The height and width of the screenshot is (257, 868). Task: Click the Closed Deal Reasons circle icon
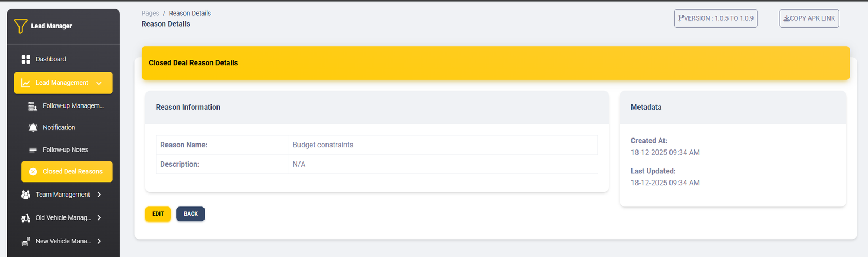pos(33,172)
